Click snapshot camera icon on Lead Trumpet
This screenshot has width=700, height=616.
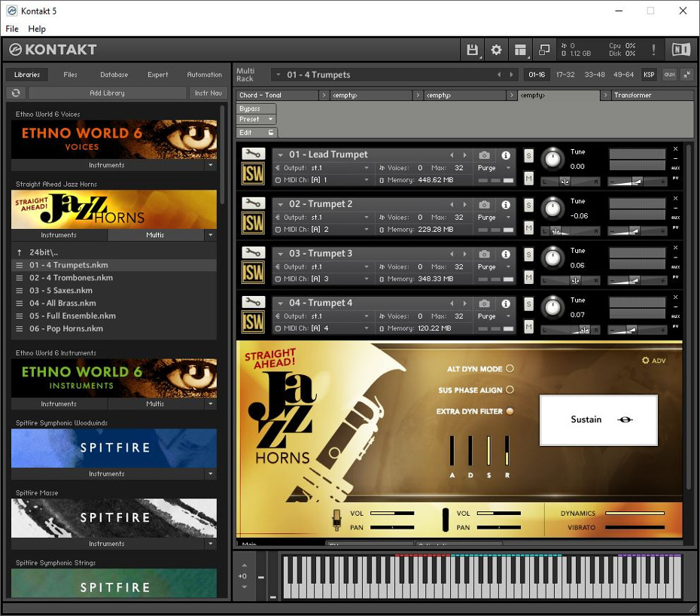(x=485, y=155)
